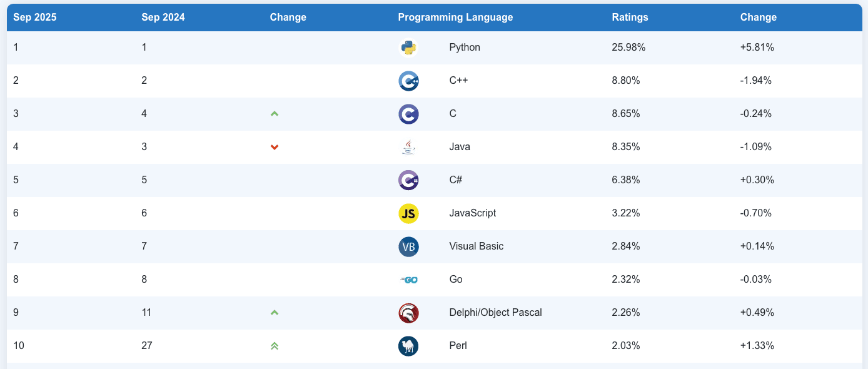Click the plain C language logo
Image resolution: width=868 pixels, height=369 pixels.
[408, 114]
